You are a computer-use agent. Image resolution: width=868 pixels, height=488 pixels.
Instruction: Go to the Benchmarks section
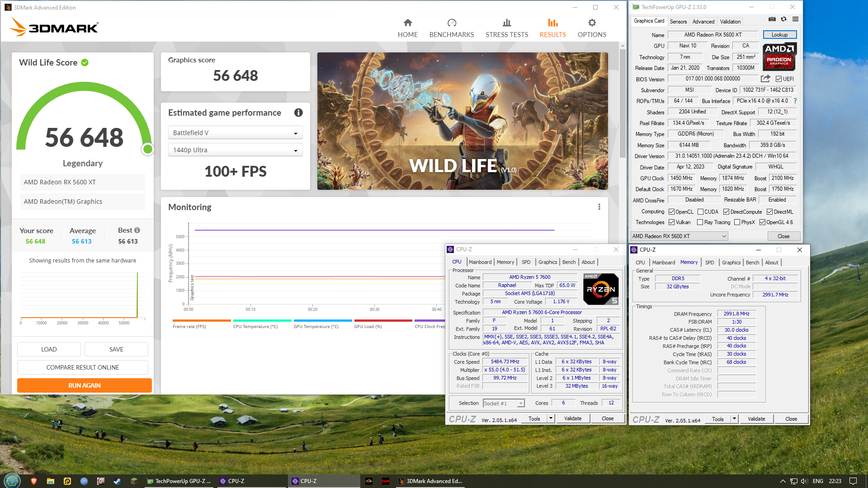(452, 28)
